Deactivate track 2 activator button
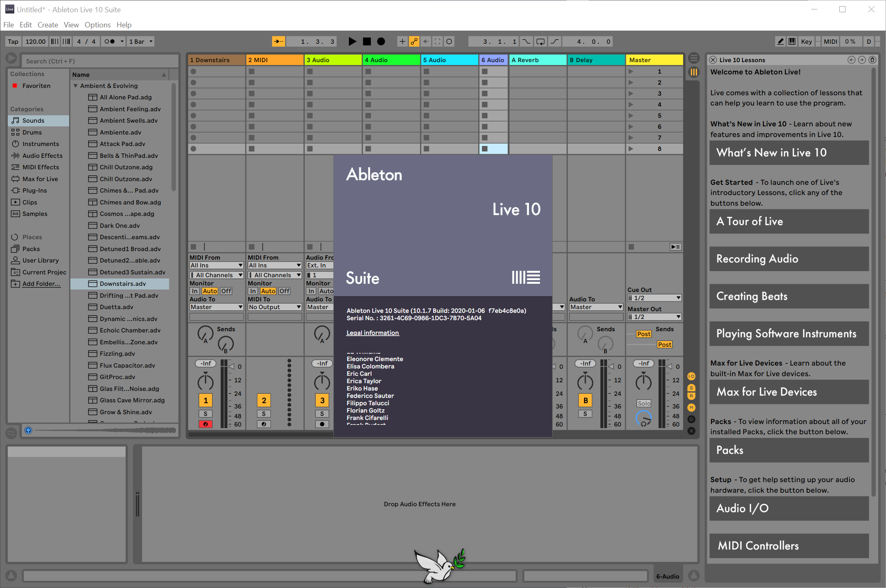 (x=264, y=400)
